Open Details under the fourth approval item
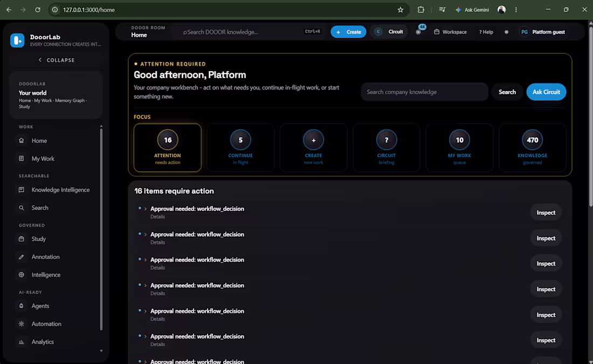 [158, 293]
